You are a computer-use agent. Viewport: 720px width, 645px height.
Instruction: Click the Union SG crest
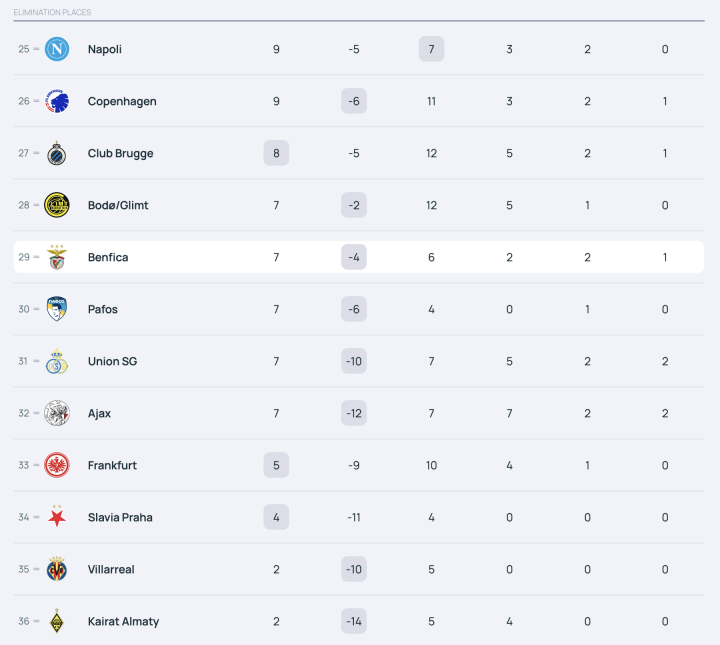point(57,361)
